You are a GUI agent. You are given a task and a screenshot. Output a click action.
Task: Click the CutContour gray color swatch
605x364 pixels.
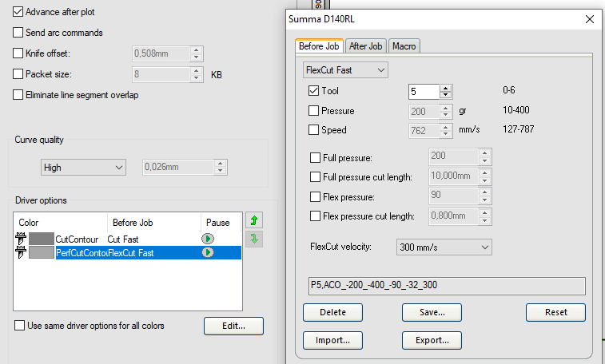[42, 239]
